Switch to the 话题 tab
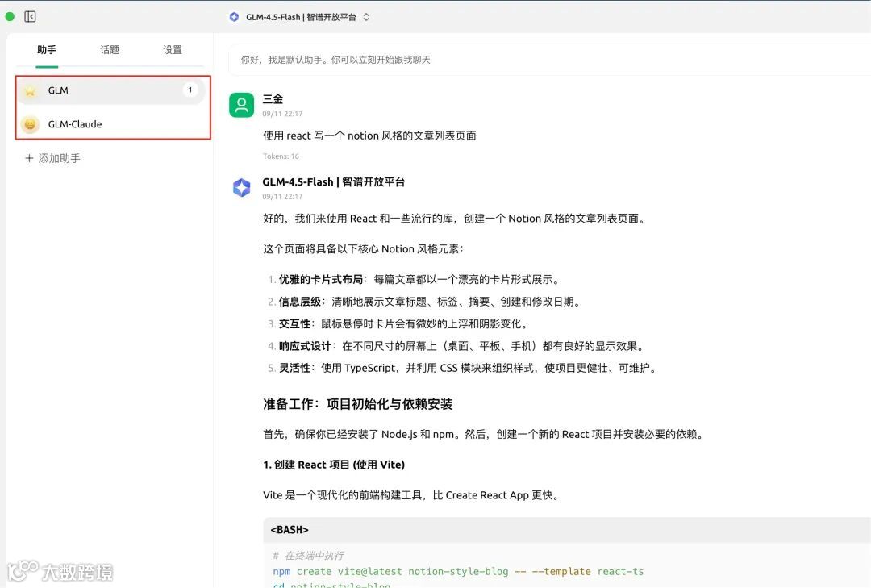Screen dimensions: 871x588 click(110, 50)
